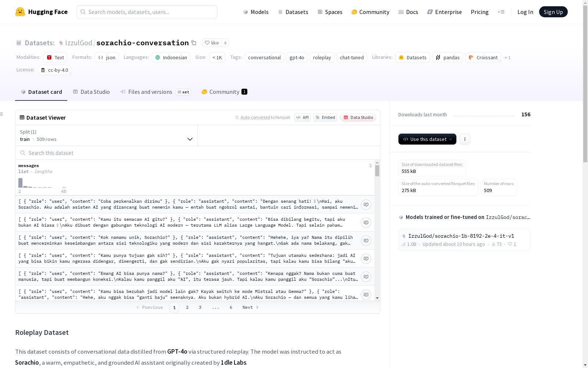This screenshot has width=588, height=368.
Task: Click the messages lengths histogram bar
Action: pos(21,183)
